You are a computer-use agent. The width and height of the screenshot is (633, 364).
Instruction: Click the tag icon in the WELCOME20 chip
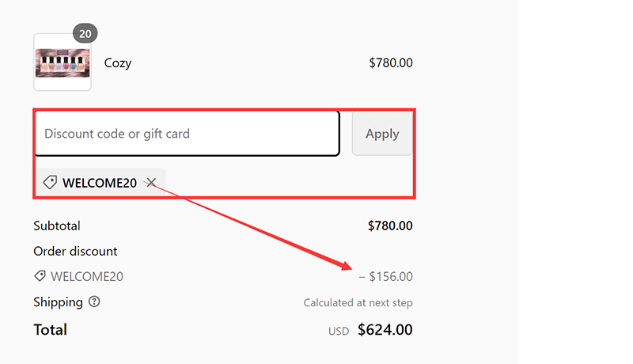tap(50, 183)
